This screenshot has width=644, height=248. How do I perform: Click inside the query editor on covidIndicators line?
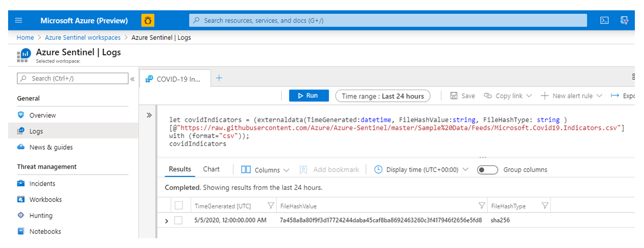[198, 144]
